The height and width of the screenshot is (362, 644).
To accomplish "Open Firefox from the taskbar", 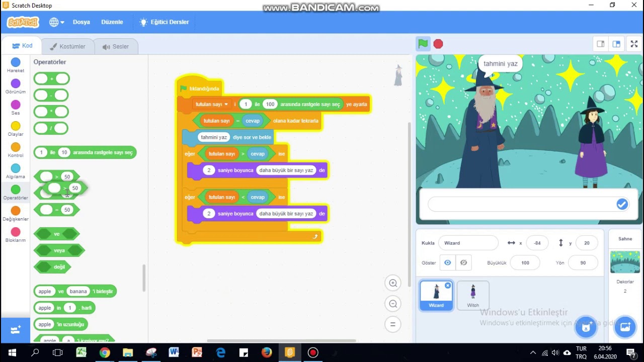I will click(266, 352).
